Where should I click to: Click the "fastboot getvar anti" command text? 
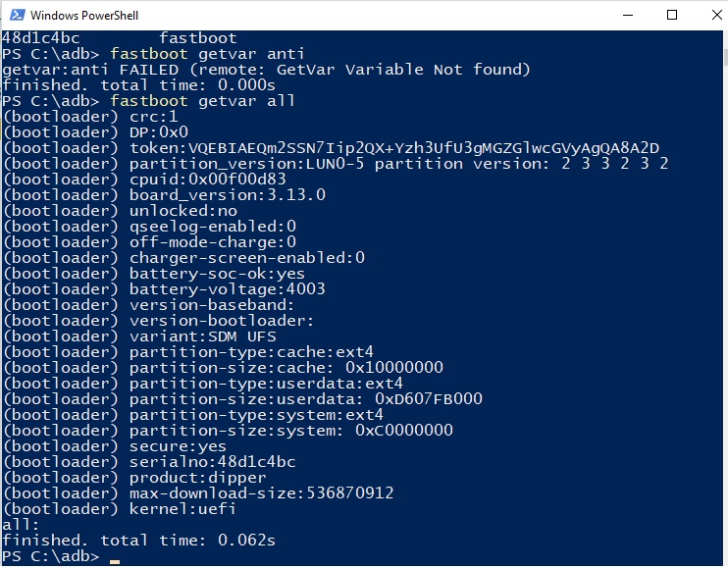click(x=208, y=54)
